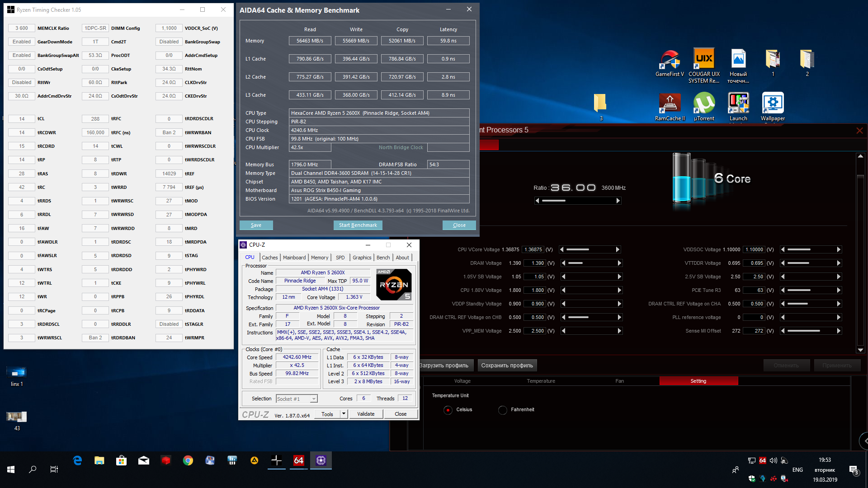Click the Start Benchmark button

(x=358, y=225)
